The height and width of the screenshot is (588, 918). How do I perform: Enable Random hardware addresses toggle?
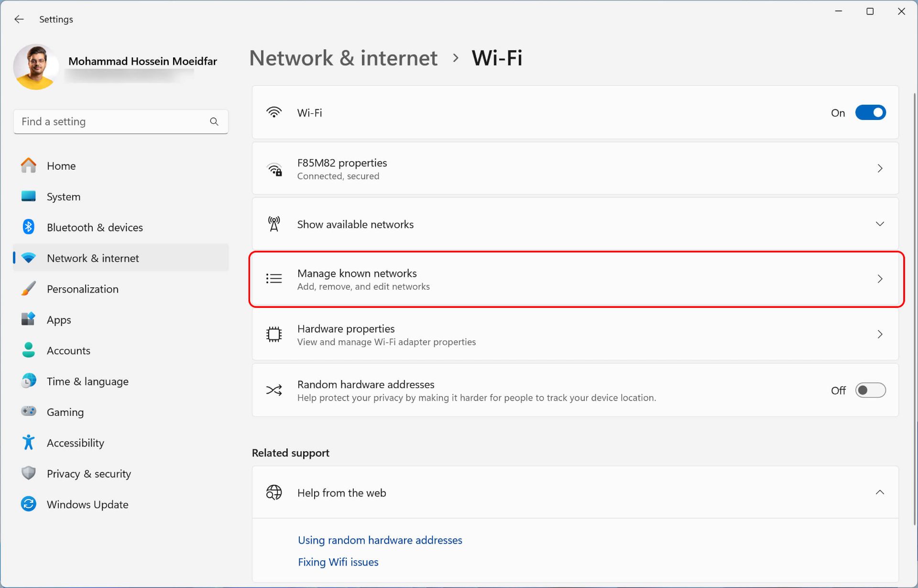point(870,390)
